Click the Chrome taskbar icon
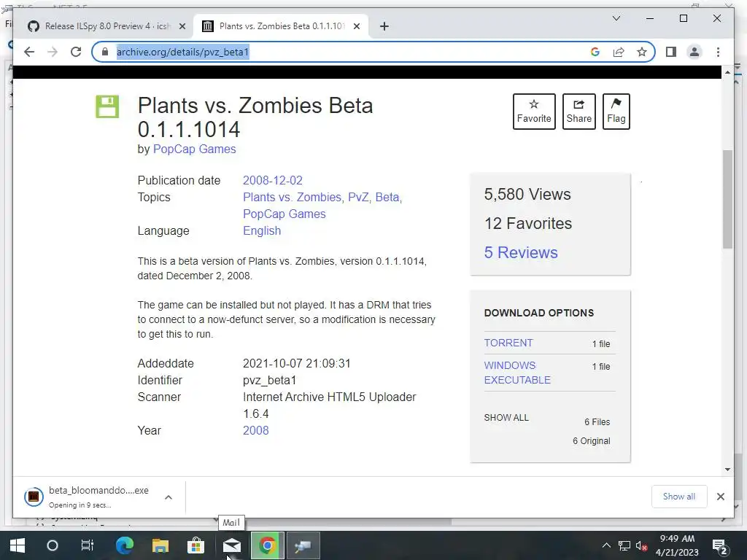747x560 pixels. tap(267, 545)
